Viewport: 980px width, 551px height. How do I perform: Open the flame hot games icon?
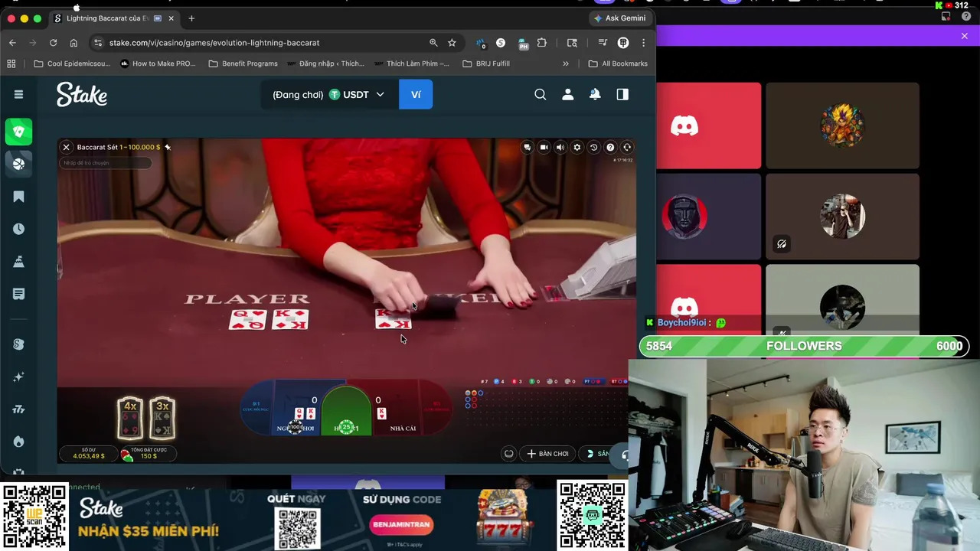[x=19, y=442]
